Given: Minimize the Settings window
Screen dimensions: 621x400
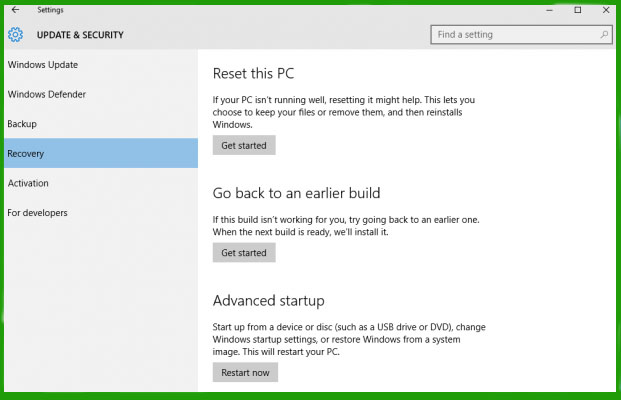Looking at the screenshot, I should [x=549, y=10].
